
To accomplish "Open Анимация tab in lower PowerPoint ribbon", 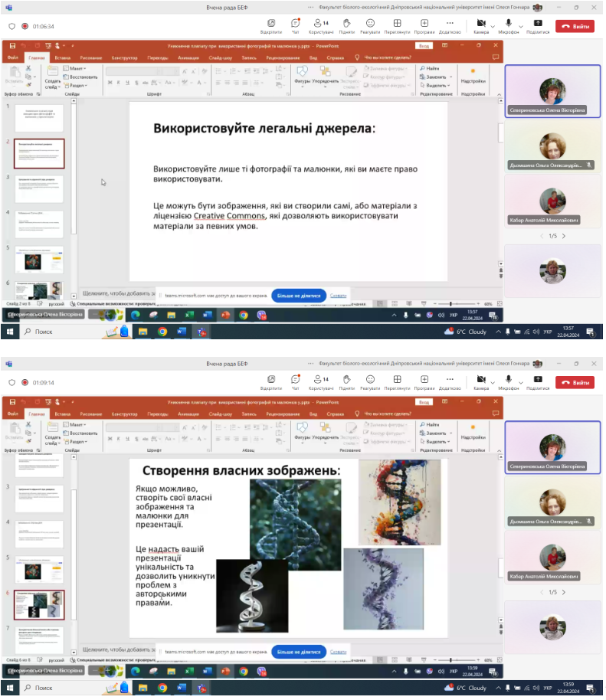I will click(188, 414).
